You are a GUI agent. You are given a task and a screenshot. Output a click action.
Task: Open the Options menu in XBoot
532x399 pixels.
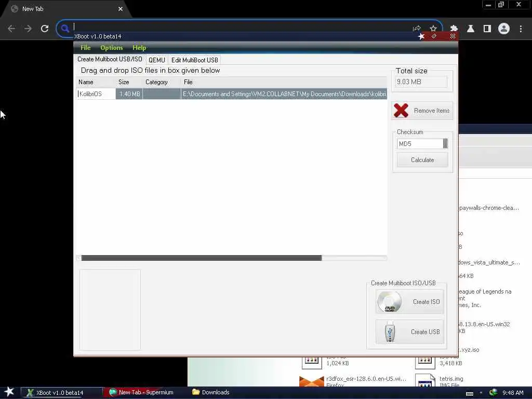click(x=112, y=47)
